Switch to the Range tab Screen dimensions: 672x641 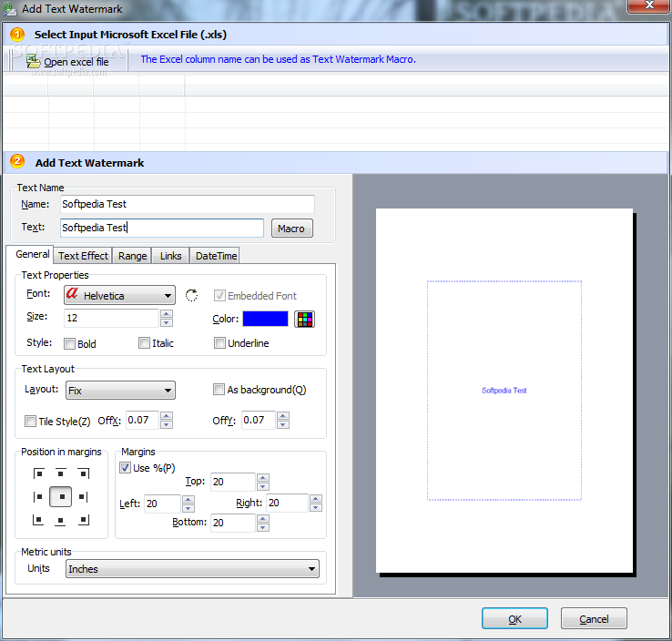tap(132, 256)
